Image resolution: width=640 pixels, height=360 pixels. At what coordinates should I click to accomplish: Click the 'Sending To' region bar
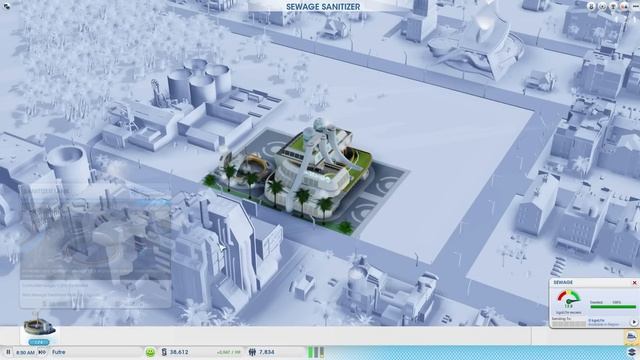(x=569, y=324)
